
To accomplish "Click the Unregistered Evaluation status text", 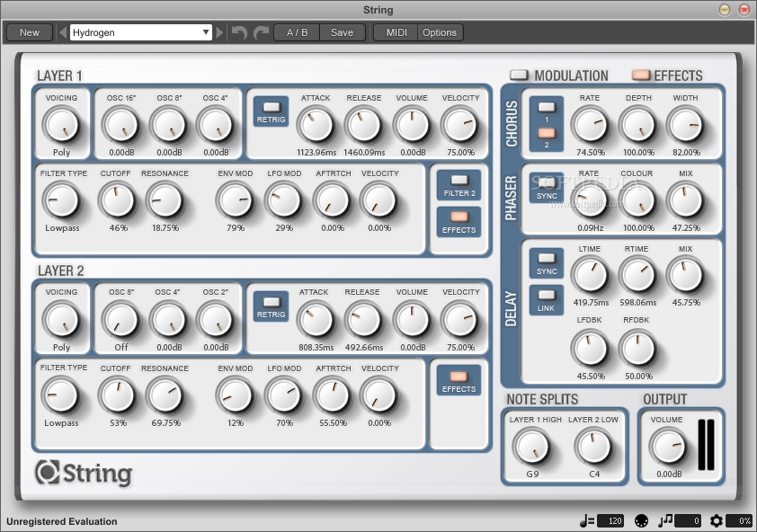I will click(62, 521).
